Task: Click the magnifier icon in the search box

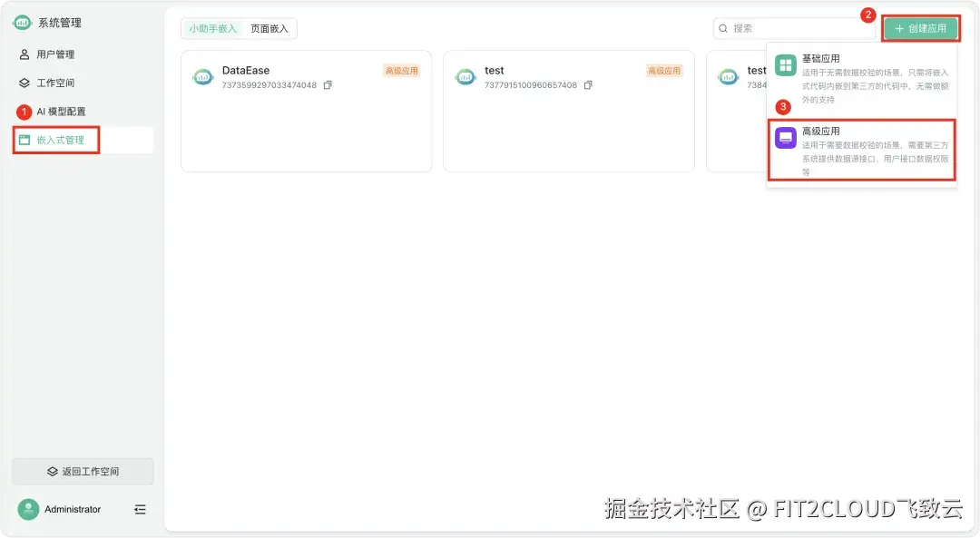Action: tap(723, 28)
